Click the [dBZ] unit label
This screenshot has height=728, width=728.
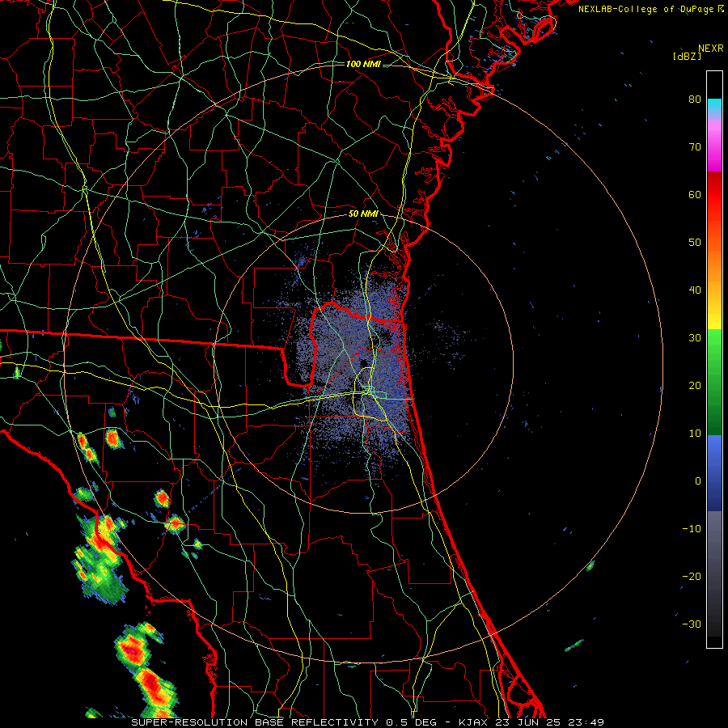coord(687,56)
